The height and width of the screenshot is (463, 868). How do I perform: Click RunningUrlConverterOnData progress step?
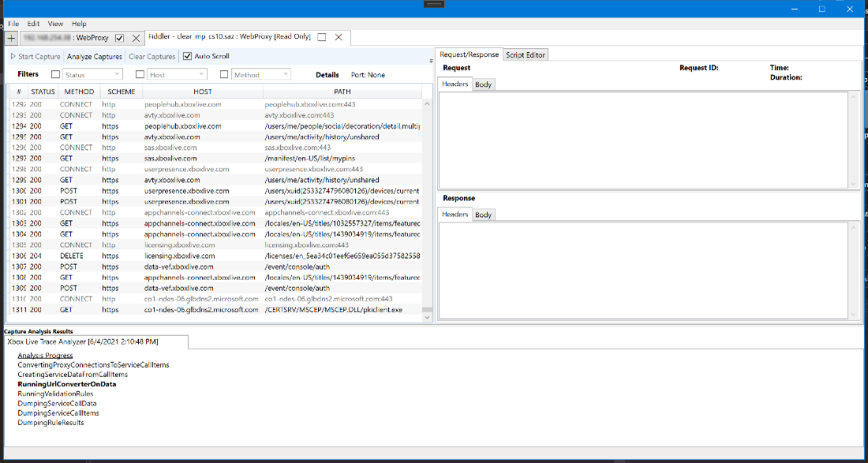(x=67, y=384)
